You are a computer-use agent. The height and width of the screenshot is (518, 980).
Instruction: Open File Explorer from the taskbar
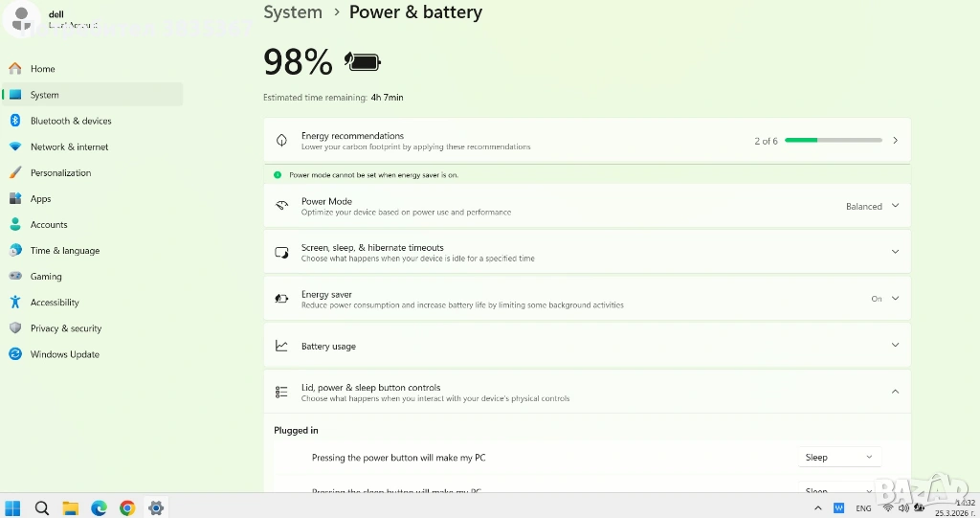click(70, 507)
